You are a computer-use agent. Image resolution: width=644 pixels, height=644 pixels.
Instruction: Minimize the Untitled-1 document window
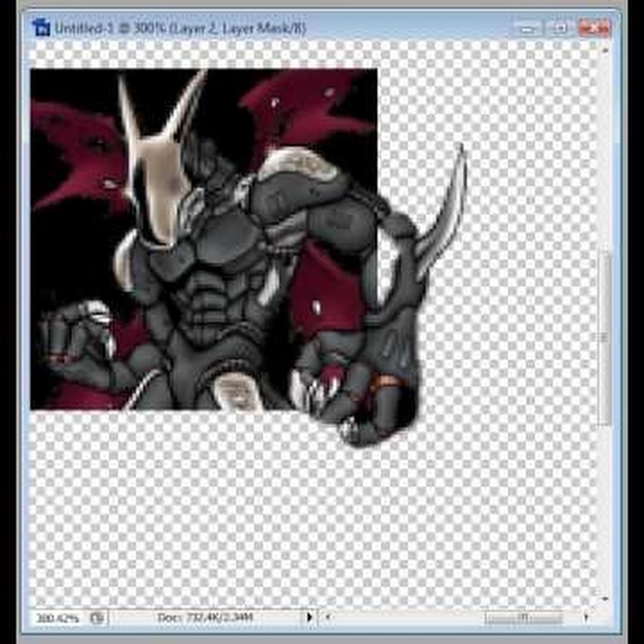coord(528,29)
